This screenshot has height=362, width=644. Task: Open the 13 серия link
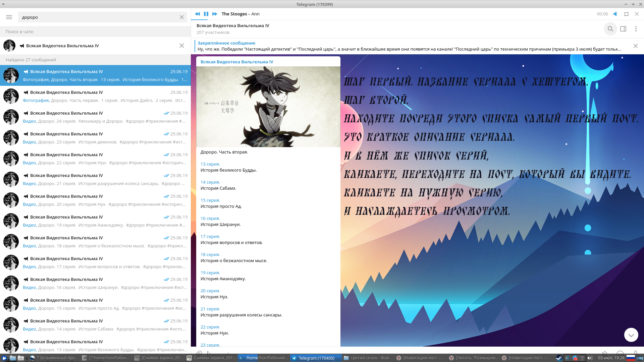(210, 164)
